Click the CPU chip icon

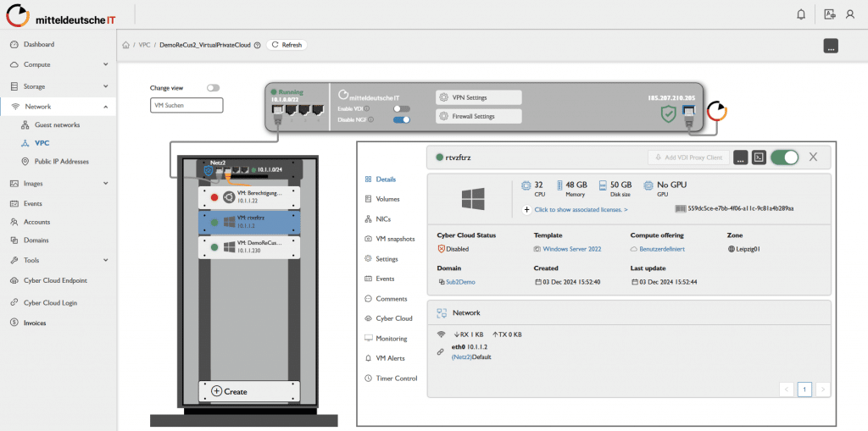click(526, 186)
